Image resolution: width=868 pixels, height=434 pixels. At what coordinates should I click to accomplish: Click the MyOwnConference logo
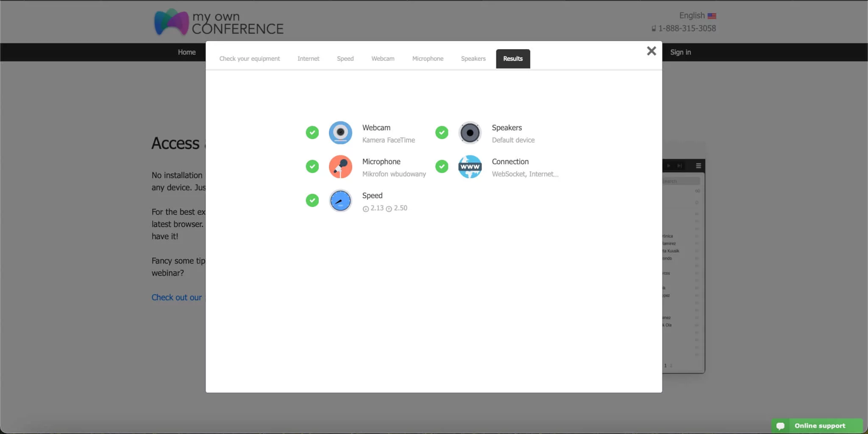tap(219, 22)
